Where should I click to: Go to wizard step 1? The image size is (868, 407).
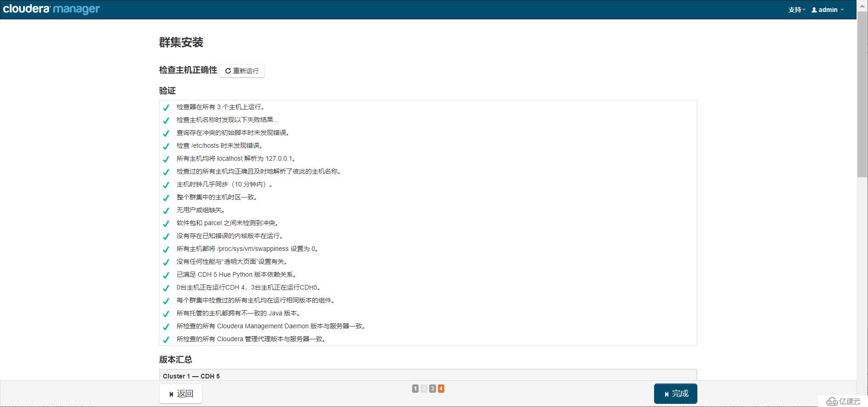pos(415,389)
